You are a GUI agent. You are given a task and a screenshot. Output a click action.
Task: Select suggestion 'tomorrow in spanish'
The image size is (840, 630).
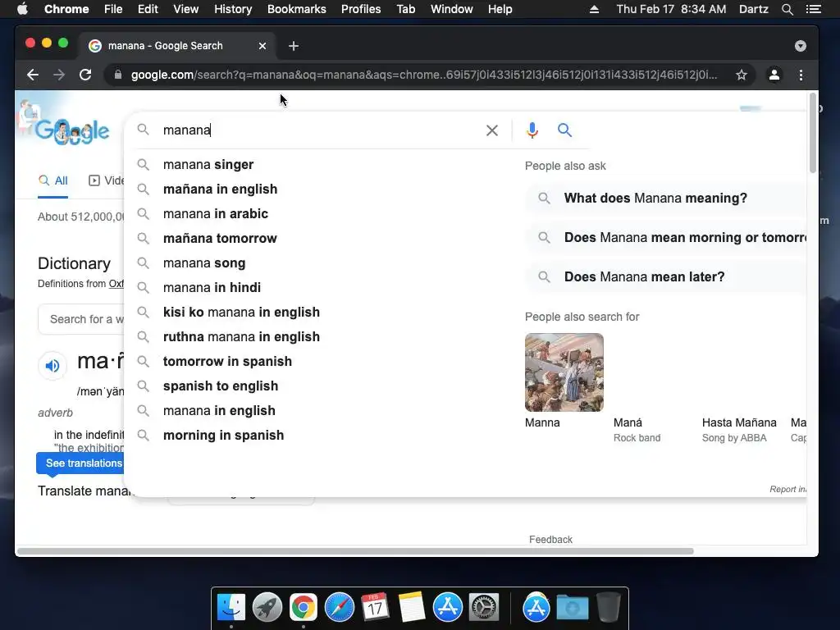(x=227, y=362)
